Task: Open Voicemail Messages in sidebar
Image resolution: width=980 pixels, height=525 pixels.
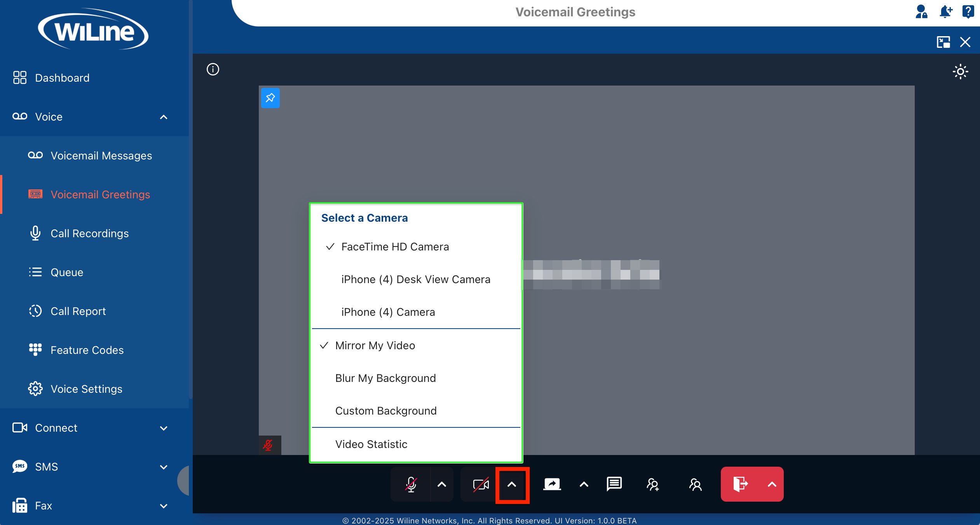Action: tap(101, 156)
